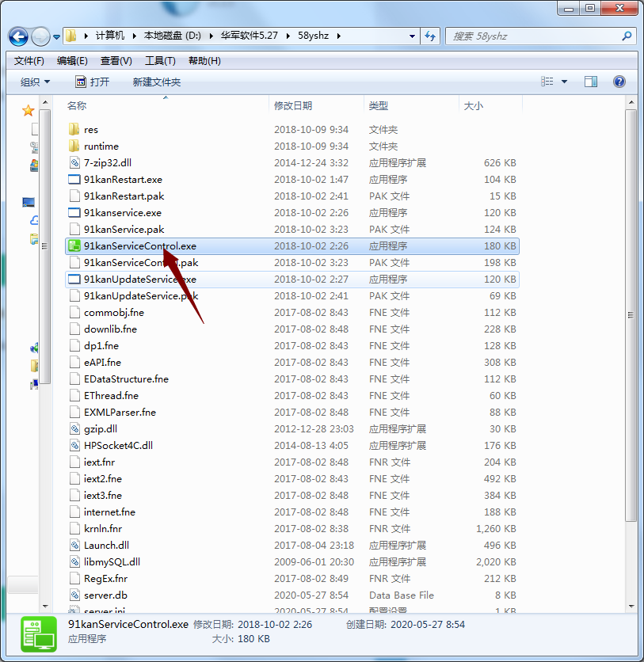644x662 pixels.
Task: Click the Favorites star in navigation pane
Action: click(x=29, y=110)
